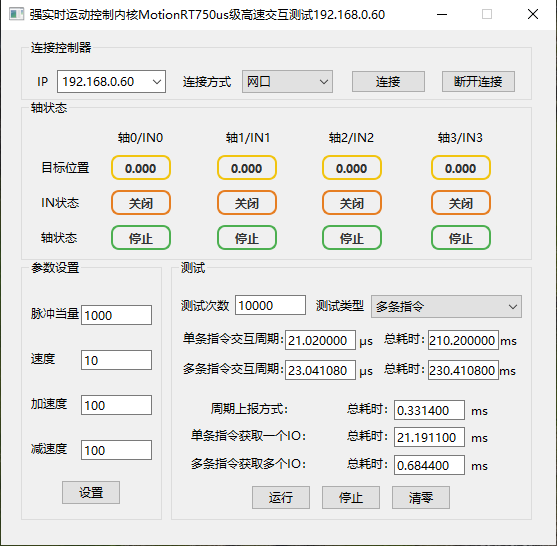Click the 多条指令获取多个IO time field
Viewport: 557px width, 546px height.
click(429, 465)
